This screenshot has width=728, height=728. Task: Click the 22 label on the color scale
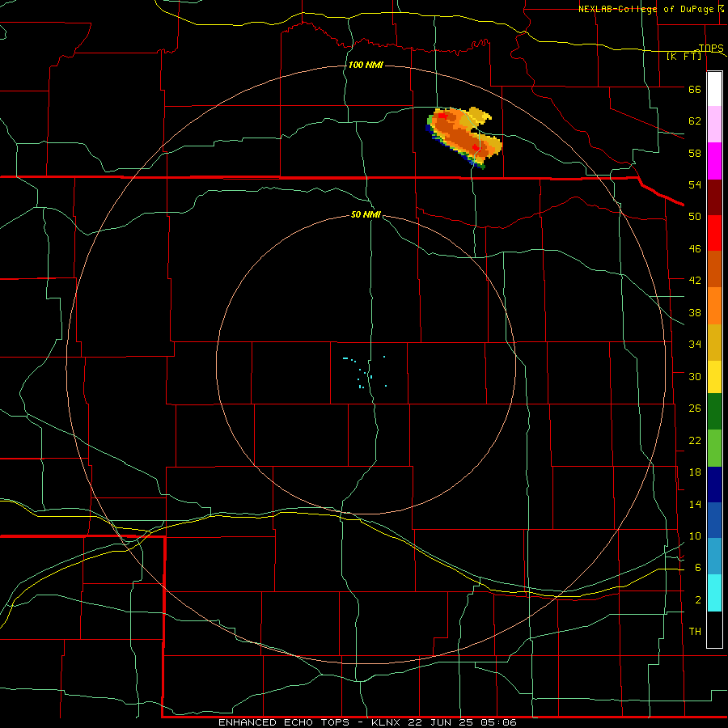(695, 440)
